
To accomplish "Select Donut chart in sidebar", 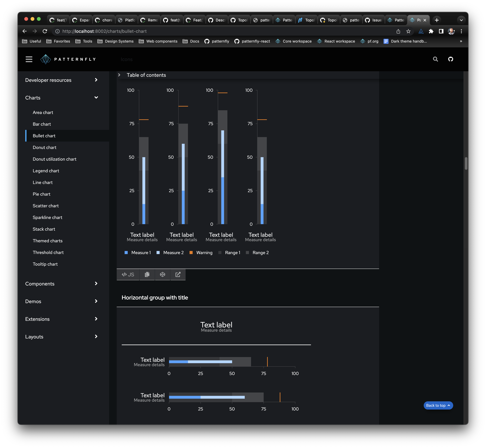I will [44, 147].
